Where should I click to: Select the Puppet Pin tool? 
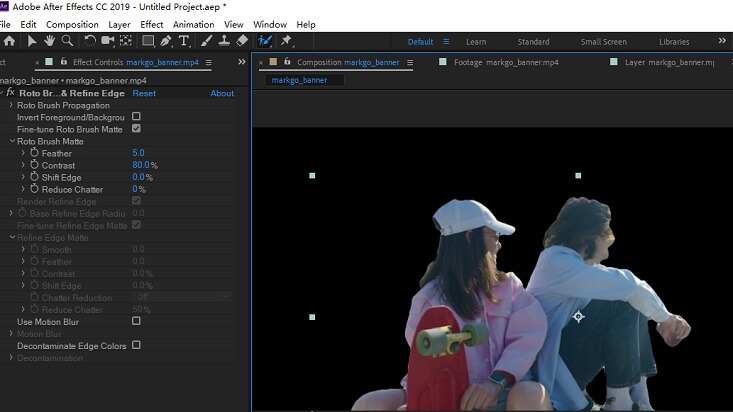point(286,41)
